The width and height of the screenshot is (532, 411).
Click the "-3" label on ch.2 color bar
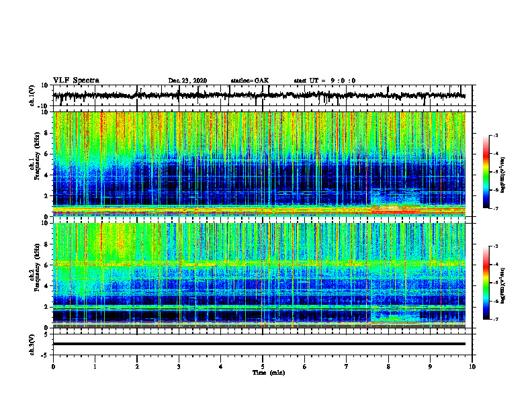tap(496, 246)
